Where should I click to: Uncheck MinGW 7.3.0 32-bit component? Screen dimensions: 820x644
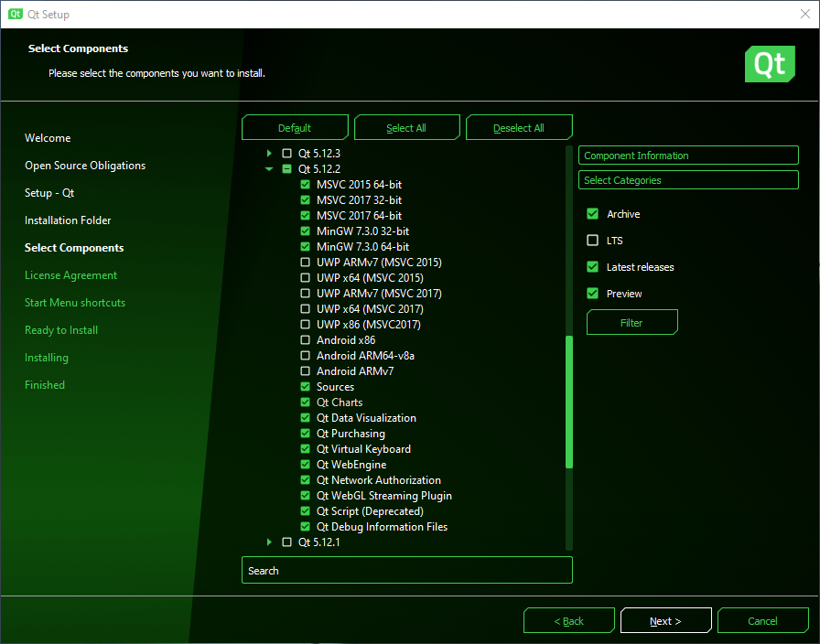[306, 231]
